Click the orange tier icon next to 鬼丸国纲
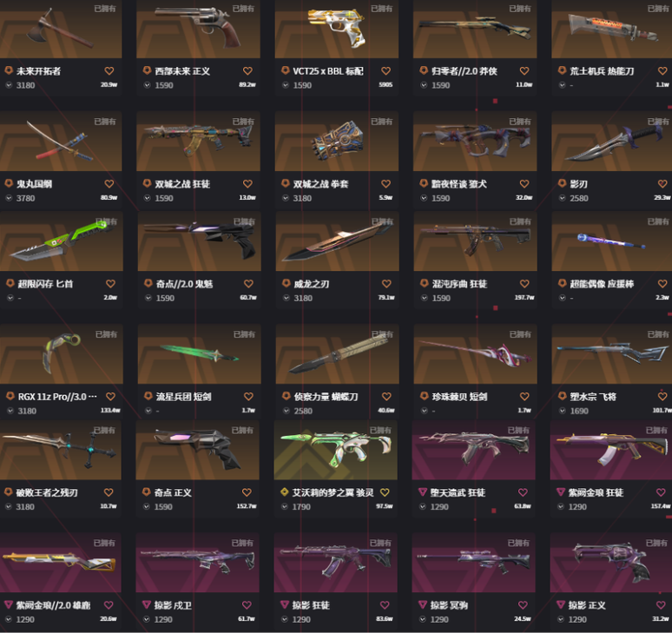Image resolution: width=672 pixels, height=633 pixels. pyautogui.click(x=9, y=183)
